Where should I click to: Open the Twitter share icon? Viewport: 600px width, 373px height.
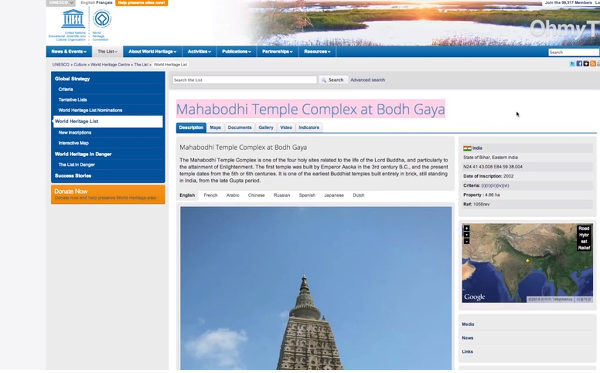[572, 64]
